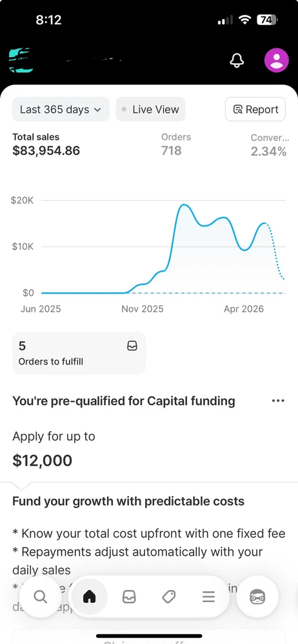This screenshot has height=644, width=298.
Task: Open the Products tag tab
Action: pyautogui.click(x=169, y=597)
